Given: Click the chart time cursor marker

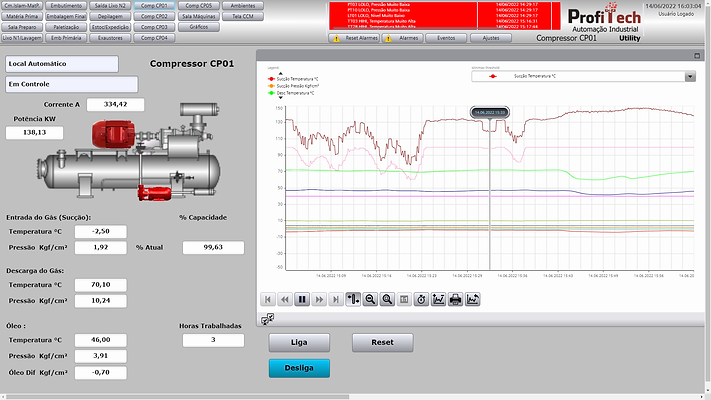Looking at the screenshot, I should point(490,112).
